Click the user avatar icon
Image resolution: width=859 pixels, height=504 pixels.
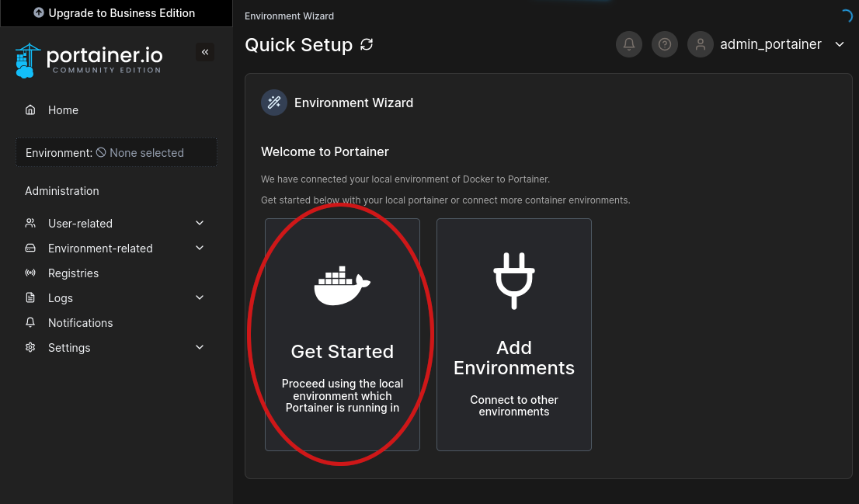click(701, 44)
